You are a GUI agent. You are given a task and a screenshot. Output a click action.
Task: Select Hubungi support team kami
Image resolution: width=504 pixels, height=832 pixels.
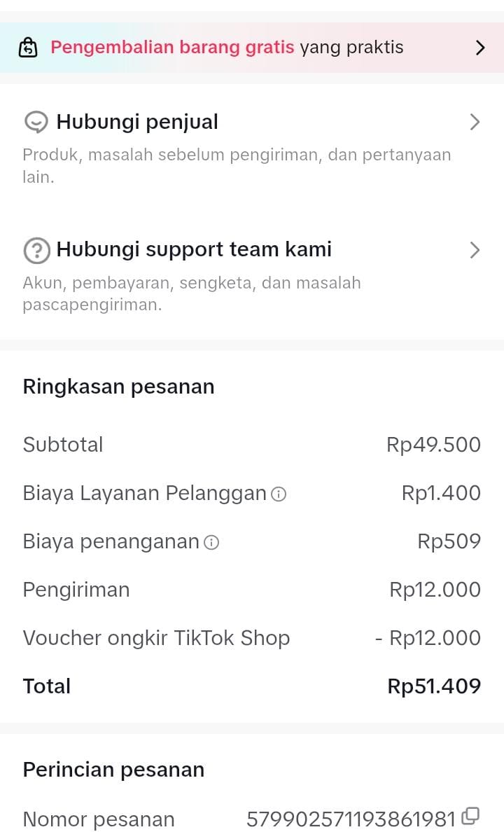194,250
